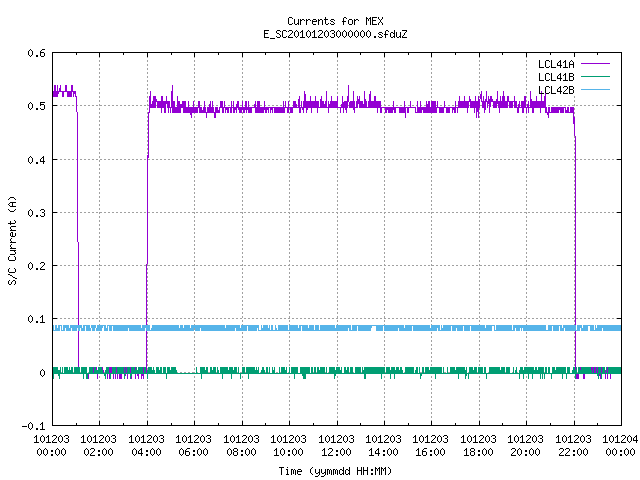Click the 0.3 y-axis tick value
This screenshot has height=480, width=640.
pyautogui.click(x=36, y=213)
